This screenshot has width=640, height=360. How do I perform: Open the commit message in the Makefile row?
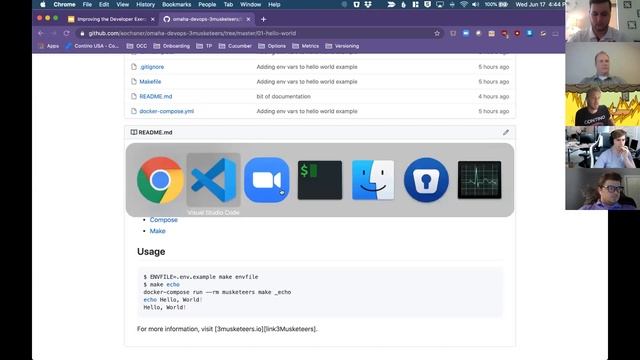click(307, 82)
